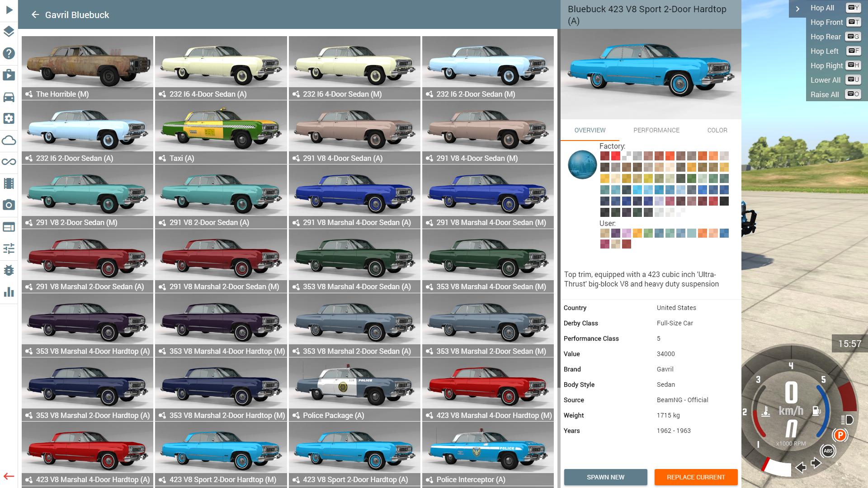Click the play icon in sidebar
This screenshot has width=868, height=488.
(9, 9)
